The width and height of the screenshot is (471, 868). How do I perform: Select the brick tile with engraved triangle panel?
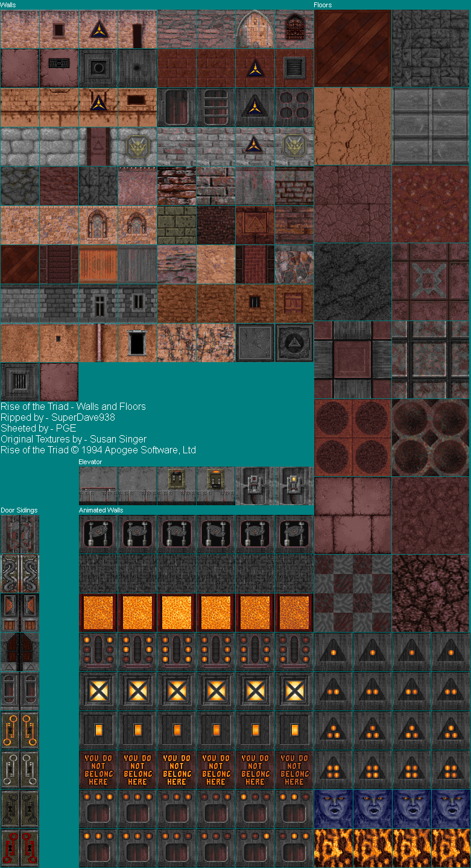[x=255, y=225]
